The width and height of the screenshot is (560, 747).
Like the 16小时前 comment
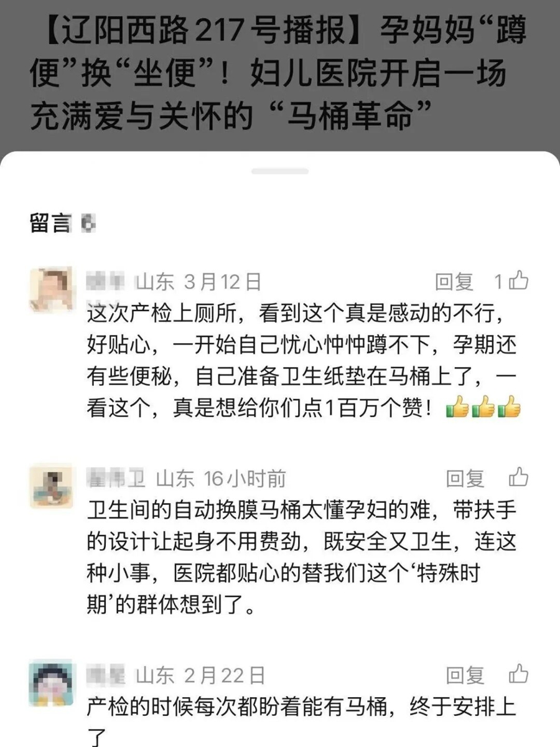(x=518, y=478)
